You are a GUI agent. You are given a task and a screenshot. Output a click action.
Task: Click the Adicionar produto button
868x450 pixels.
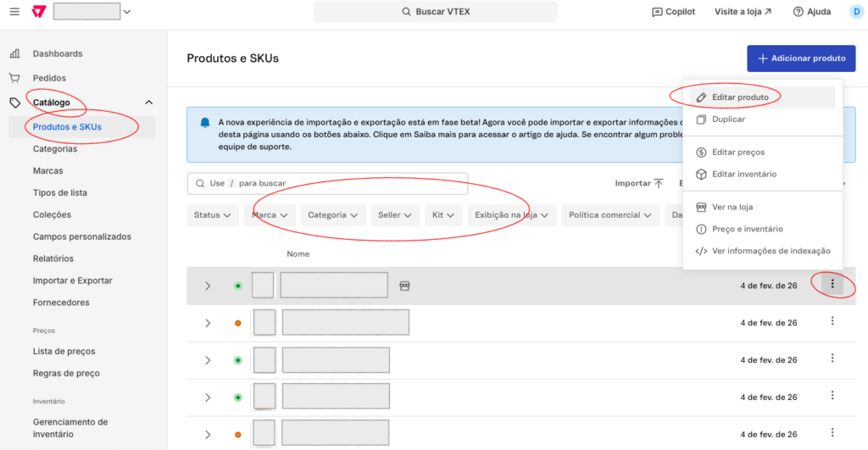click(x=801, y=58)
